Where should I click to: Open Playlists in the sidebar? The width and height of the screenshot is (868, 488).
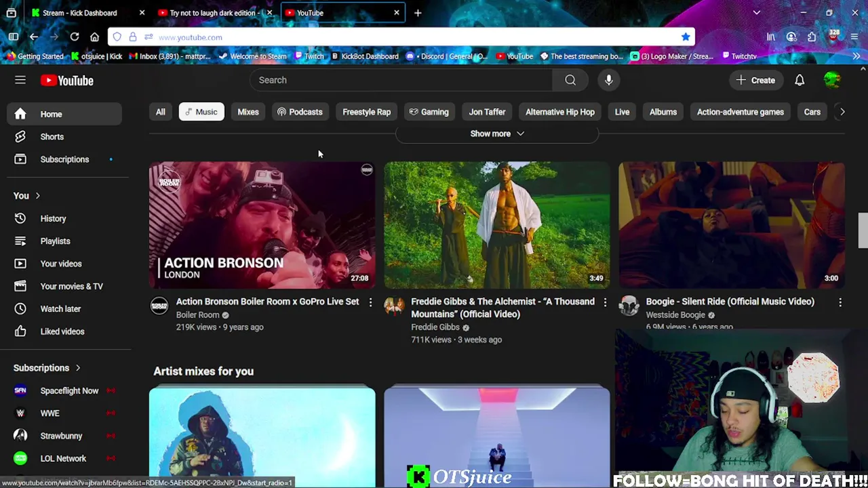pyautogui.click(x=64, y=241)
